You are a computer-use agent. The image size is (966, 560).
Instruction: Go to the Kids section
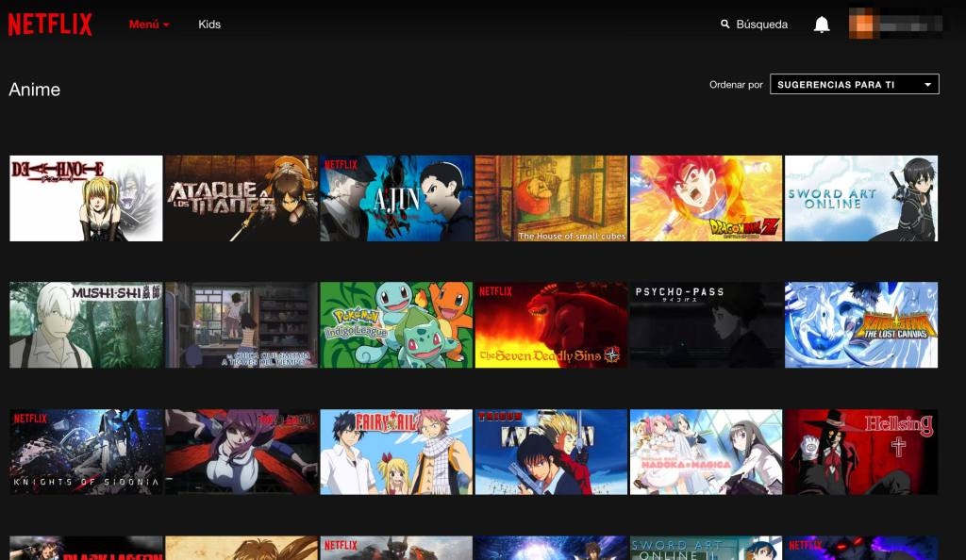(x=209, y=25)
